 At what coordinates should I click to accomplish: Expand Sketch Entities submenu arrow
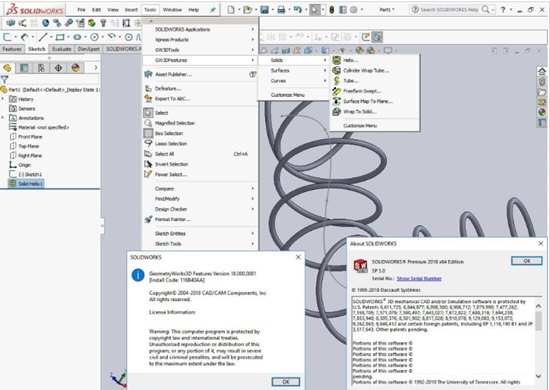pos(253,234)
